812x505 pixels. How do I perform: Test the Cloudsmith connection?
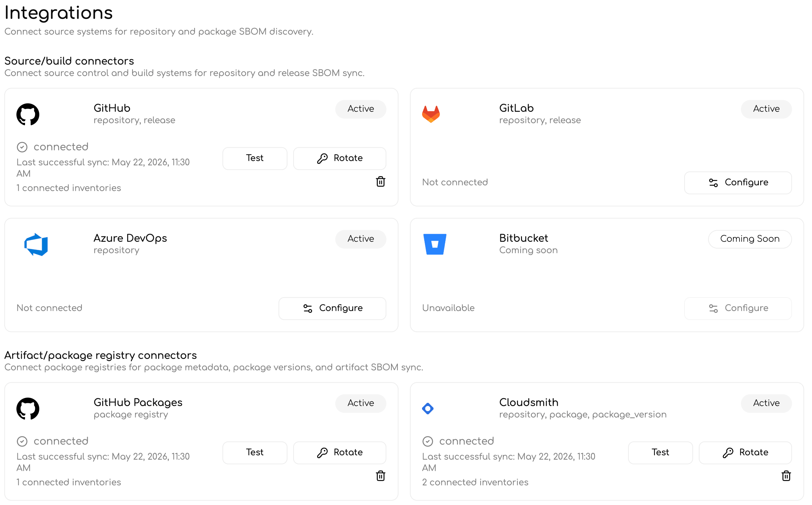pyautogui.click(x=661, y=452)
